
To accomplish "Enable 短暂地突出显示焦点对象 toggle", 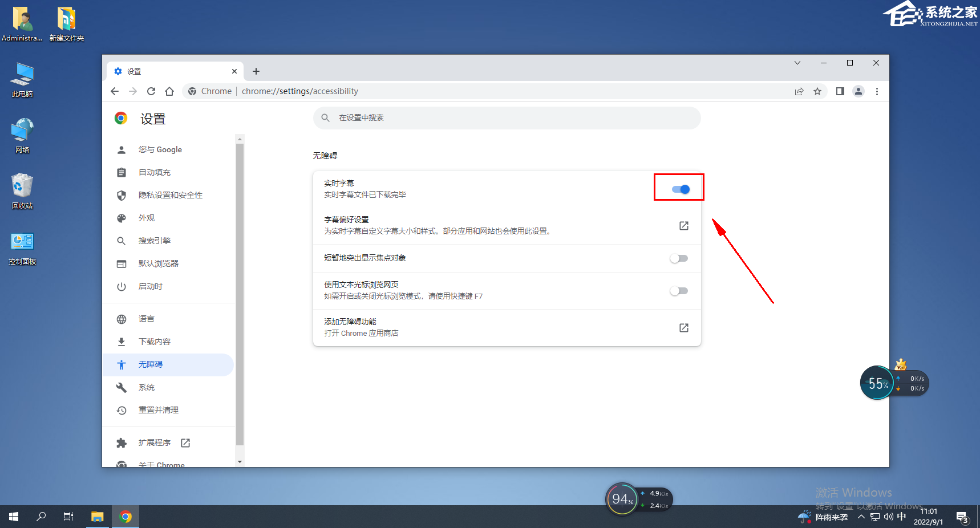I will [x=679, y=258].
